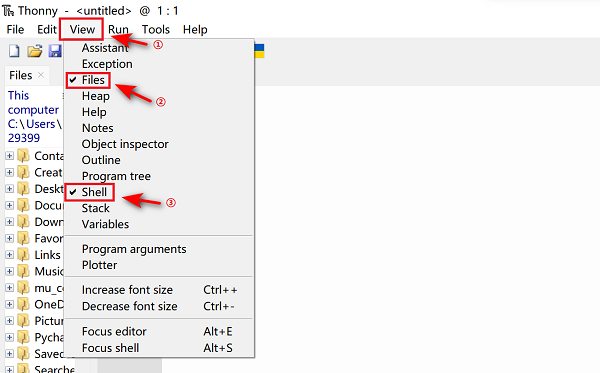Click the Open file folder icon
Viewport: 600px width, 373px height.
34,51
